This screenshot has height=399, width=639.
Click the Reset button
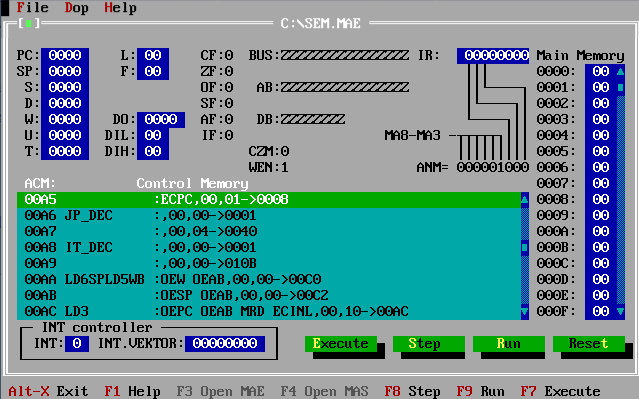coord(588,344)
